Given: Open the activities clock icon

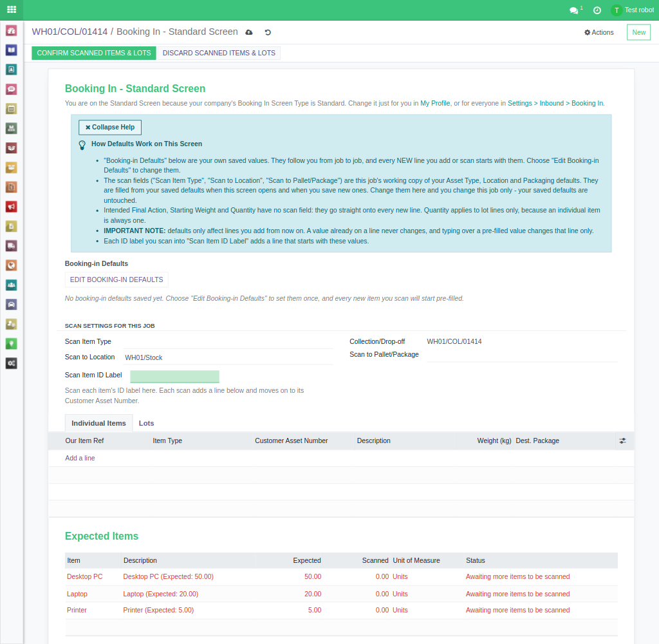Looking at the screenshot, I should point(597,10).
